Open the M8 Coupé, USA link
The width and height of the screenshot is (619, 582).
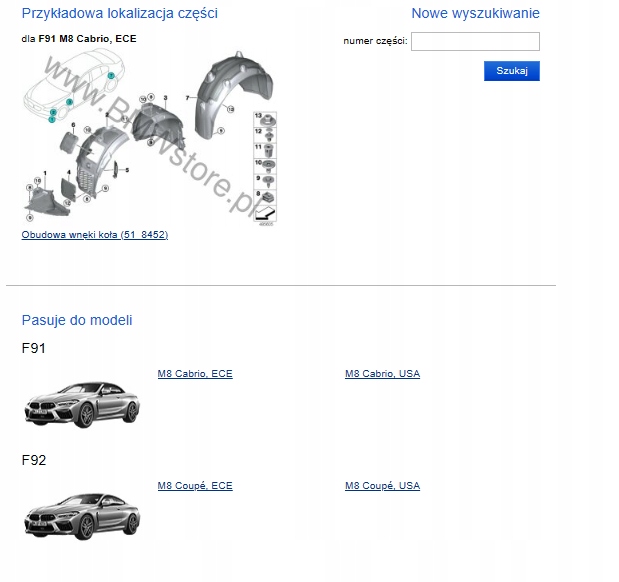point(383,486)
